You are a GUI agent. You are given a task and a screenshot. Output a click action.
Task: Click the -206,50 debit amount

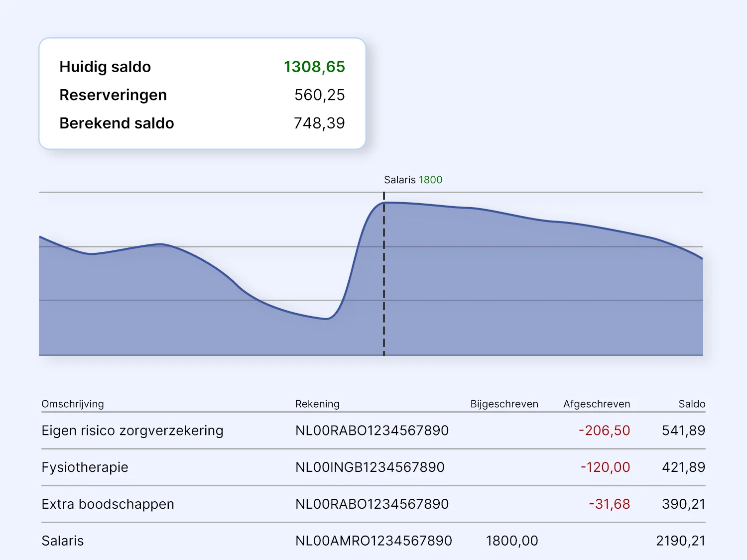[604, 431]
